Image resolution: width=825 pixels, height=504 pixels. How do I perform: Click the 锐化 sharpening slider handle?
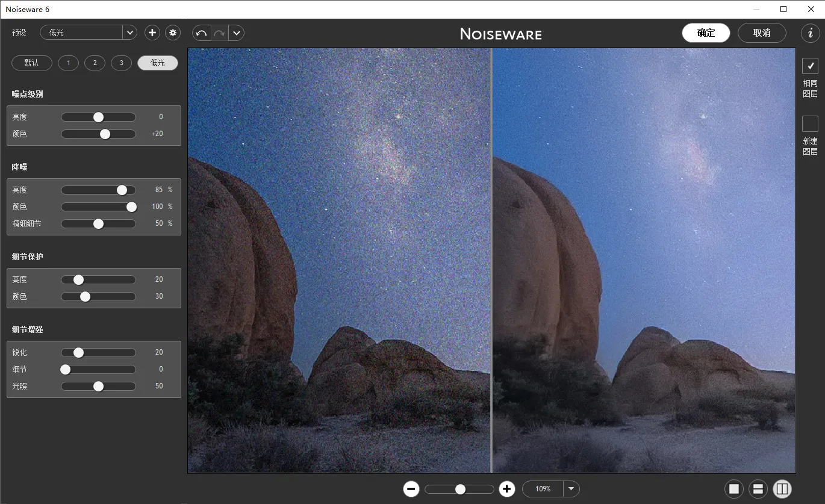pos(78,352)
